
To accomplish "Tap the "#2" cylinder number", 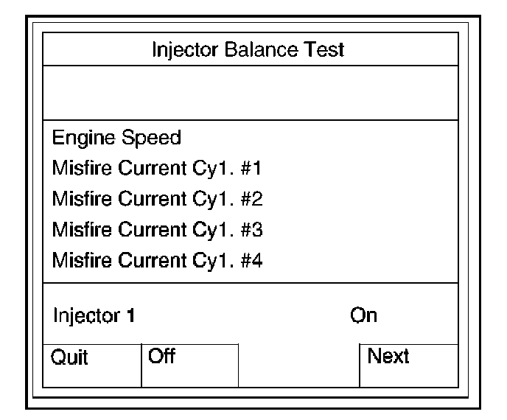I will coord(251,200).
